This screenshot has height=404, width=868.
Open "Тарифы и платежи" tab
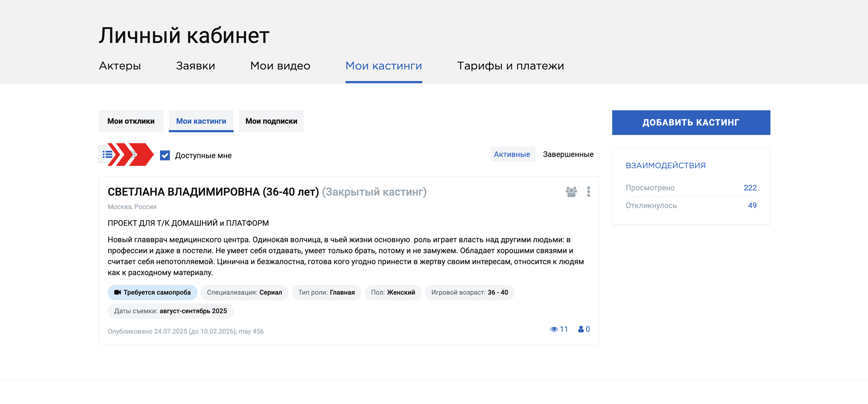tap(510, 66)
